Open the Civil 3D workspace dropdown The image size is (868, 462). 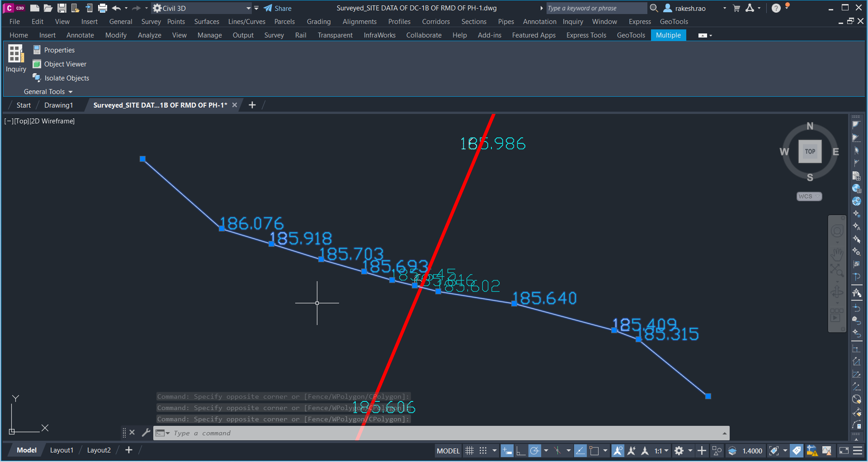pos(248,8)
